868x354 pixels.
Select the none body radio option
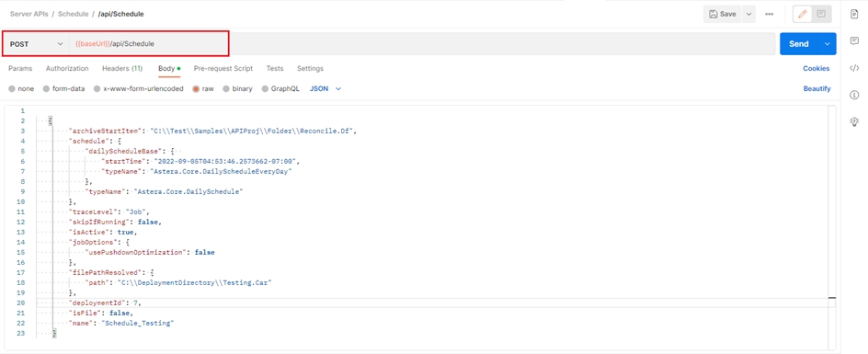point(21,88)
